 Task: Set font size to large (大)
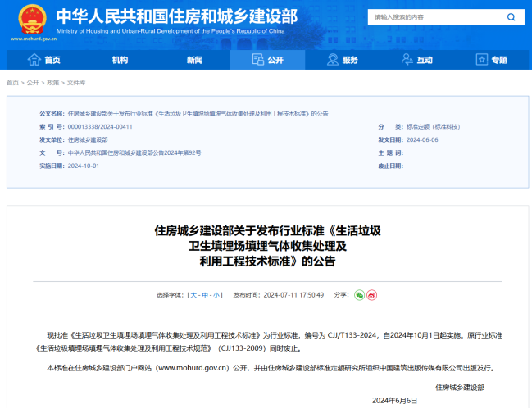click(194, 294)
